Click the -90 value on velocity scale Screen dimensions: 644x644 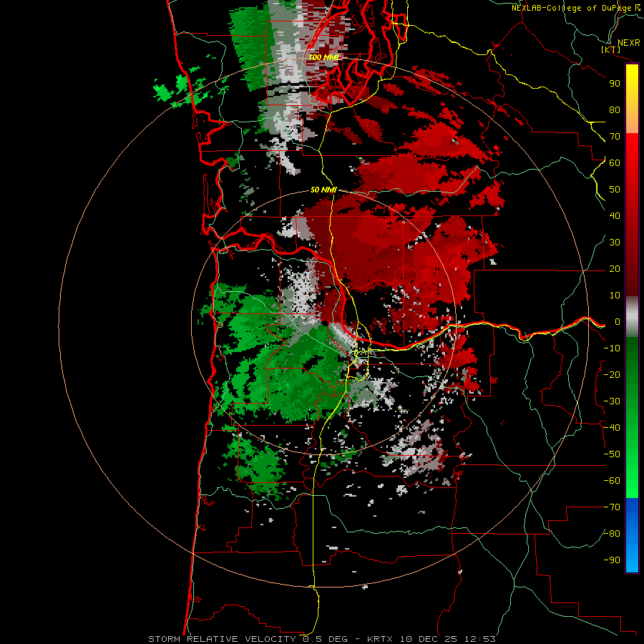[612, 560]
